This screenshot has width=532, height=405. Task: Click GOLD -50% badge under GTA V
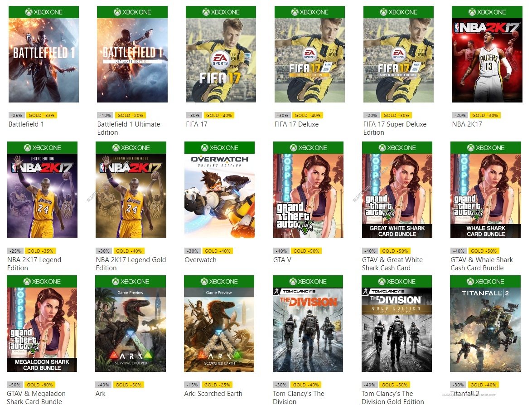tap(306, 251)
